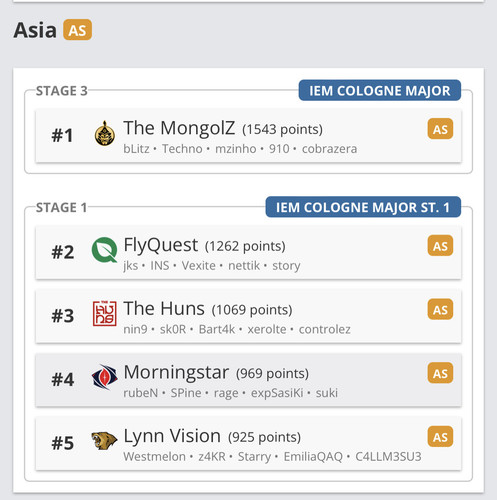The image size is (497, 500).
Task: Click The MongolZ team logo
Action: 105,133
